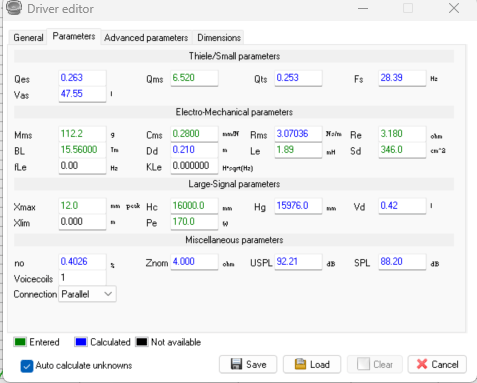Select the Parameters tab
Screen dimensions: 477x383
tap(74, 36)
